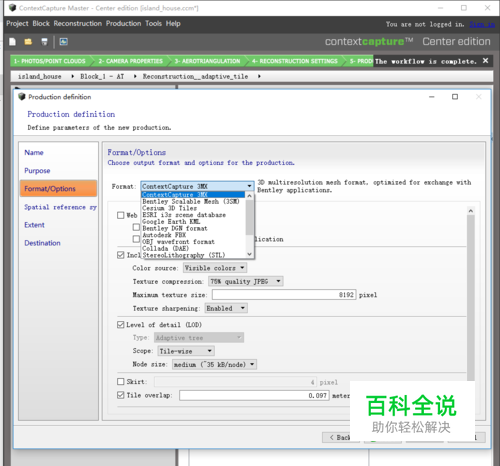Select the Purpose step in sidebar
This screenshot has width=500, height=466.
click(37, 171)
